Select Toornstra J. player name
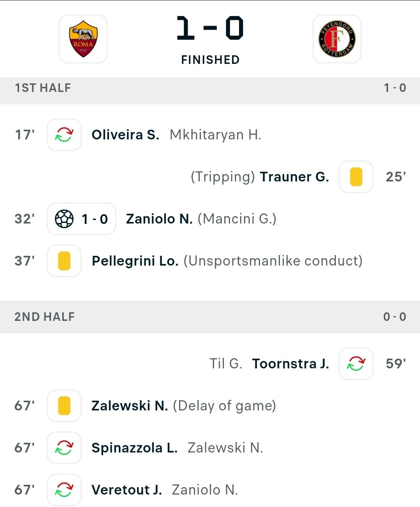Image resolution: width=420 pixels, height=507 pixels. click(x=290, y=364)
